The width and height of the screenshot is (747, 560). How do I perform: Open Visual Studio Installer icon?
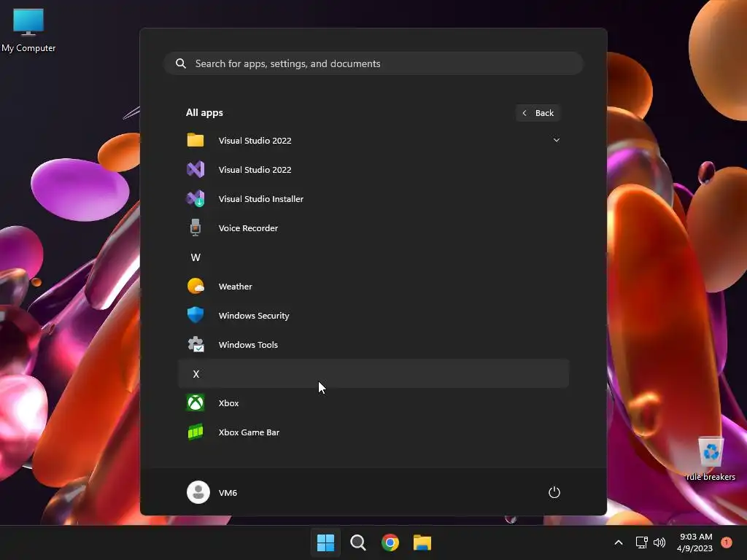[x=196, y=198]
